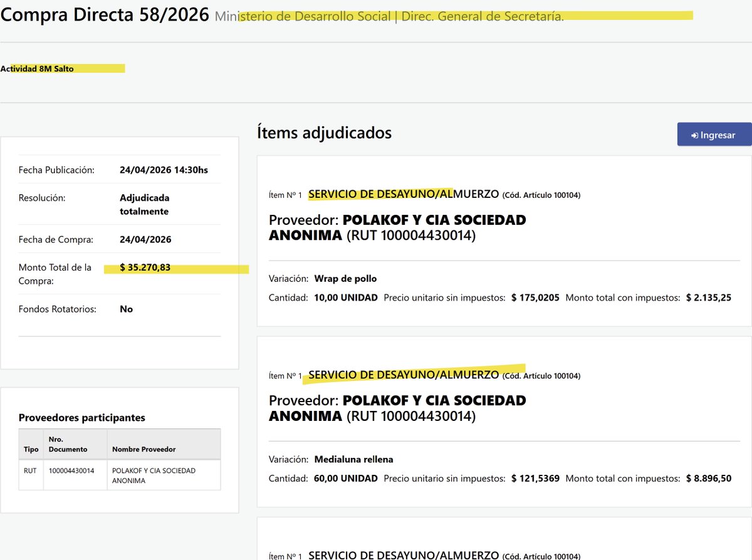Viewport: 752px width, 560px height.
Task: Click the Proveedor name in the Wrap de pollo card
Action: tap(397, 227)
